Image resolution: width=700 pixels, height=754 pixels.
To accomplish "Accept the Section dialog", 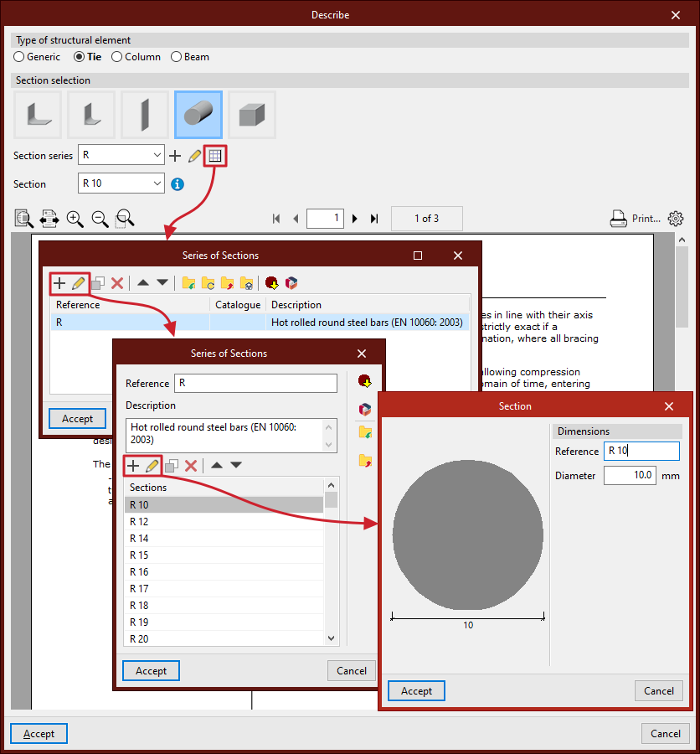I will tap(416, 691).
